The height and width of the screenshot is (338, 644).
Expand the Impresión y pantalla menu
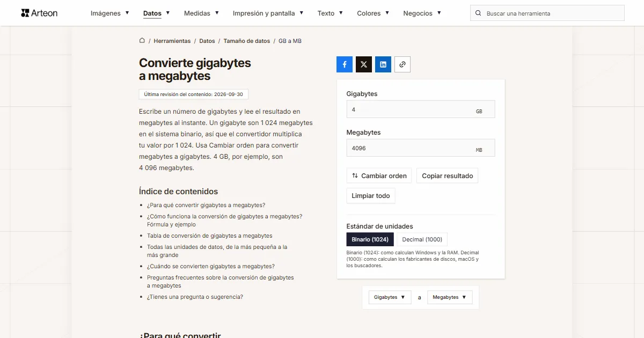(x=268, y=13)
